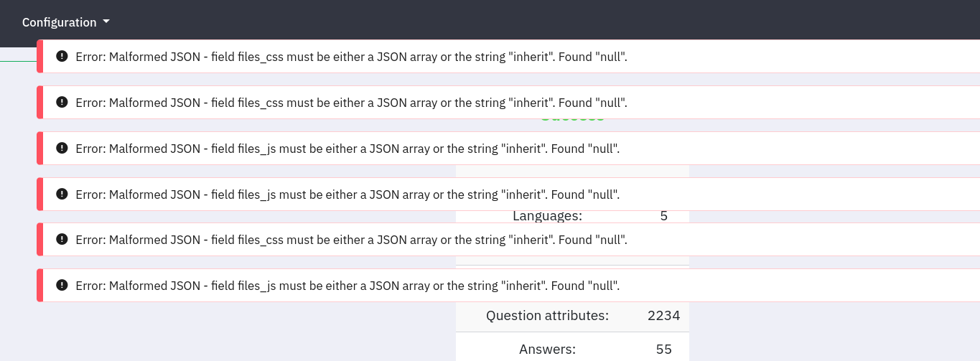The image size is (980, 361).
Task: Click exclamation icon on third files_css error
Action: click(x=62, y=240)
